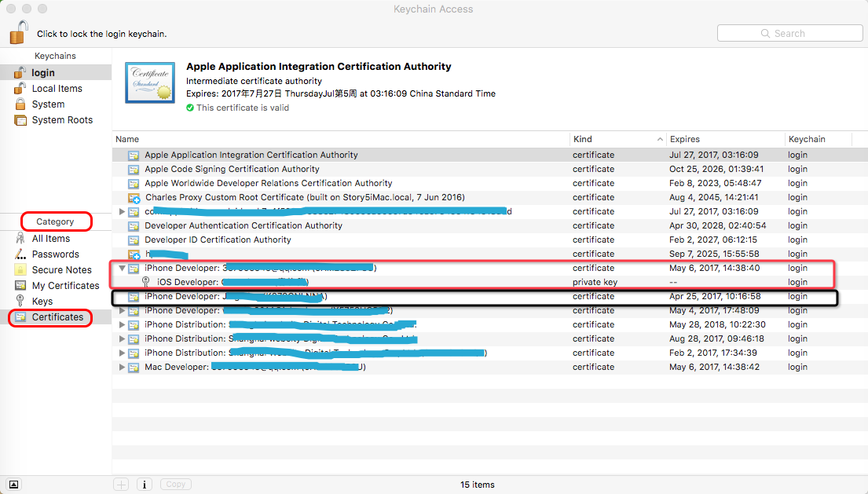Click the All Items keys icon
This screenshot has width=868, height=494.
point(20,239)
